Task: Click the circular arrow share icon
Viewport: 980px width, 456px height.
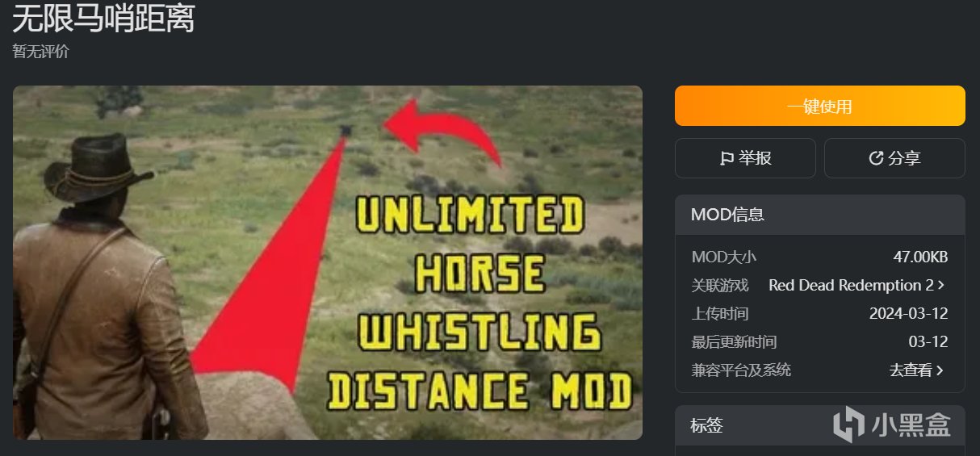Action: tap(876, 158)
